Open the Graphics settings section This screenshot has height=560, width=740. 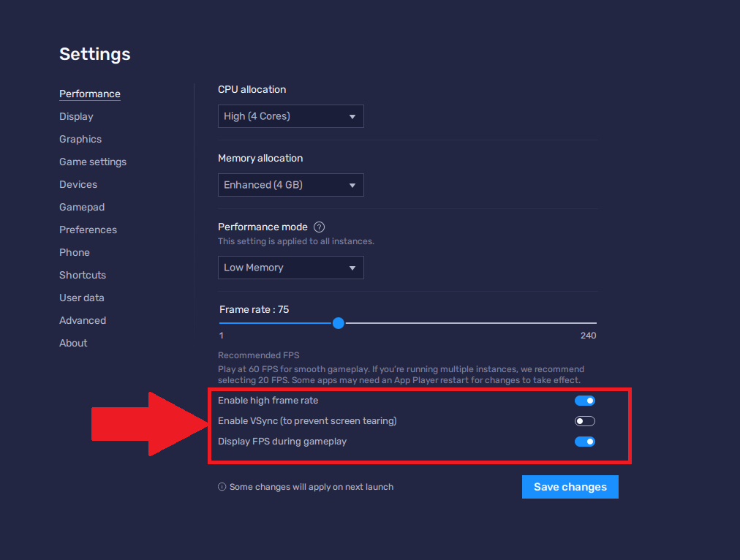click(x=80, y=138)
